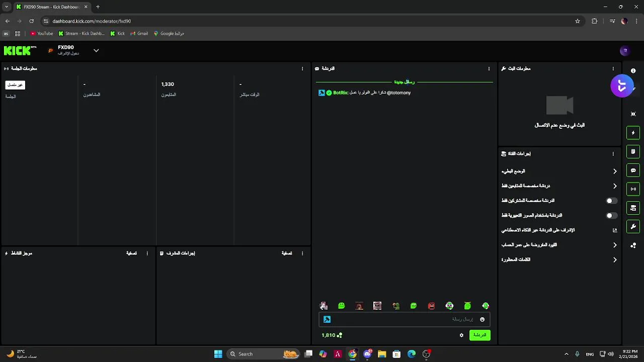
Task: Open the Windows Start menu
Action: (x=218, y=354)
